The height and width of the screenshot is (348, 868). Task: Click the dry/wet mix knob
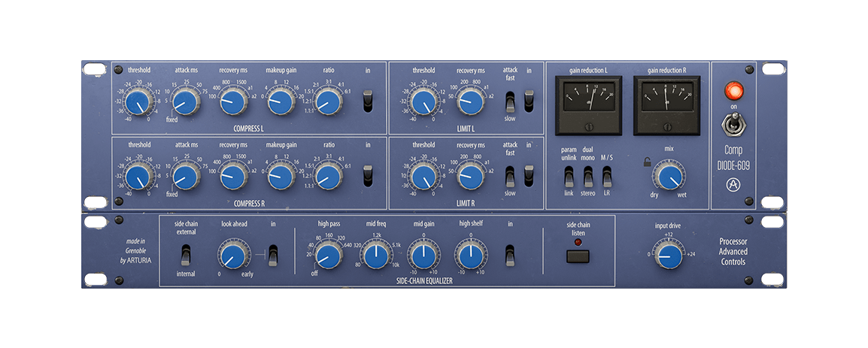[668, 177]
